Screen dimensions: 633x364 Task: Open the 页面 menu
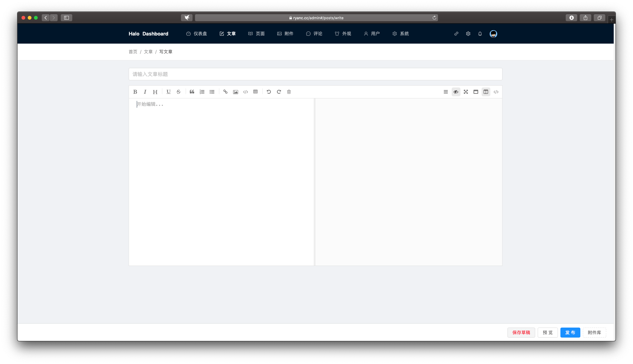tap(256, 34)
